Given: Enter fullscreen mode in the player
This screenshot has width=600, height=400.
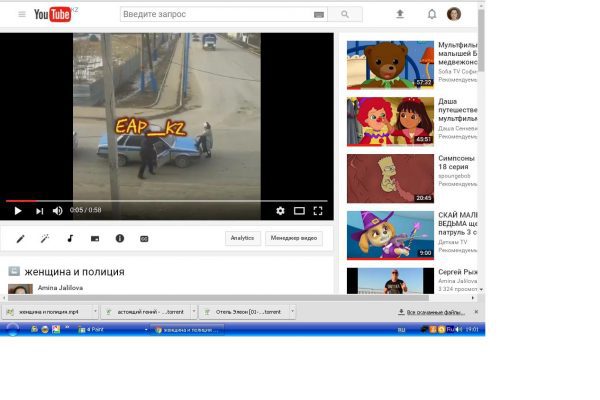Looking at the screenshot, I should click(x=318, y=211).
